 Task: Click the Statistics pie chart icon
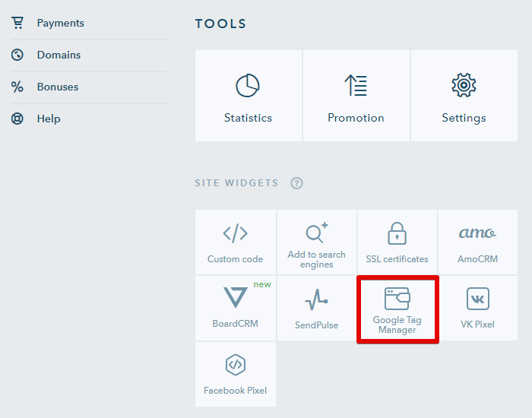click(248, 85)
